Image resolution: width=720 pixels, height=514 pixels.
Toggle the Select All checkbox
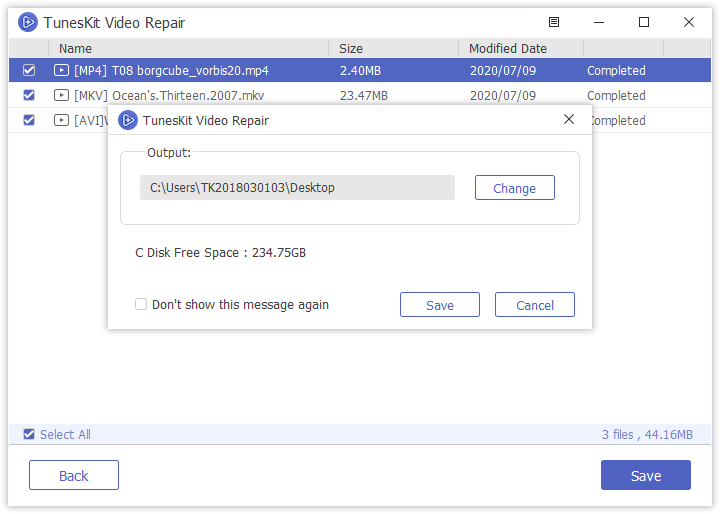point(29,434)
